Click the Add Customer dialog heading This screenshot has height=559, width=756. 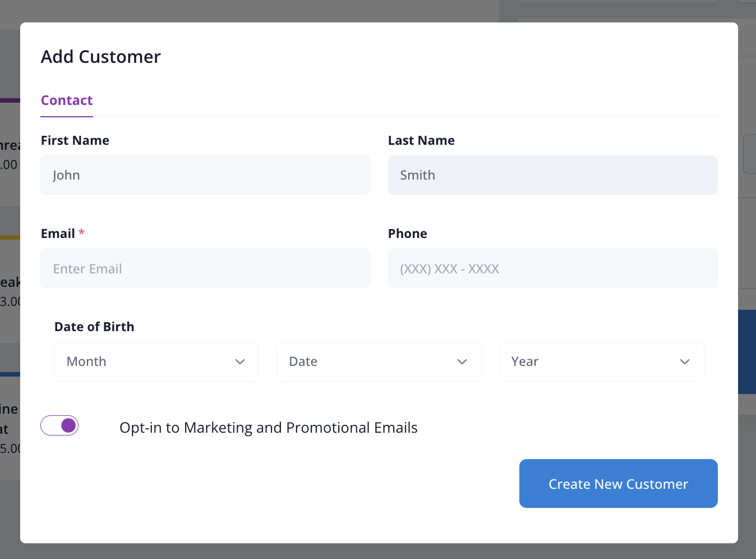pos(101,57)
